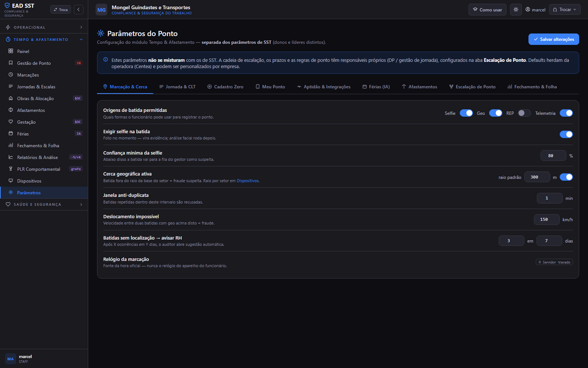Viewport: 588px width, 368px height.
Task: Click the Marcações clock icon
Action: 11,75
